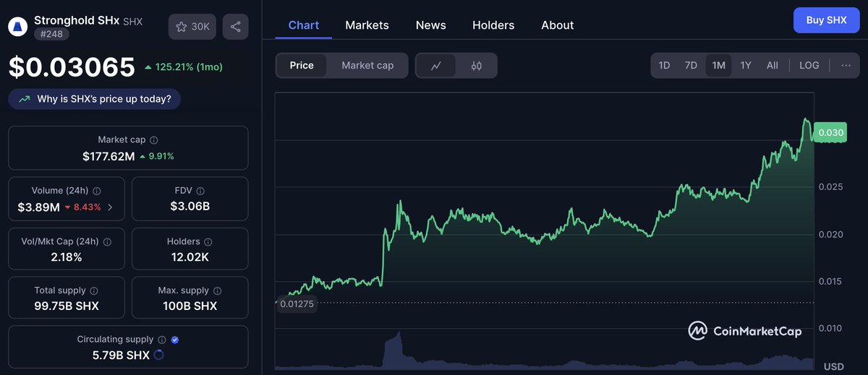Screen dimensions: 868x375
Task: Click the 99.75B SHX total supply value
Action: click(x=67, y=306)
